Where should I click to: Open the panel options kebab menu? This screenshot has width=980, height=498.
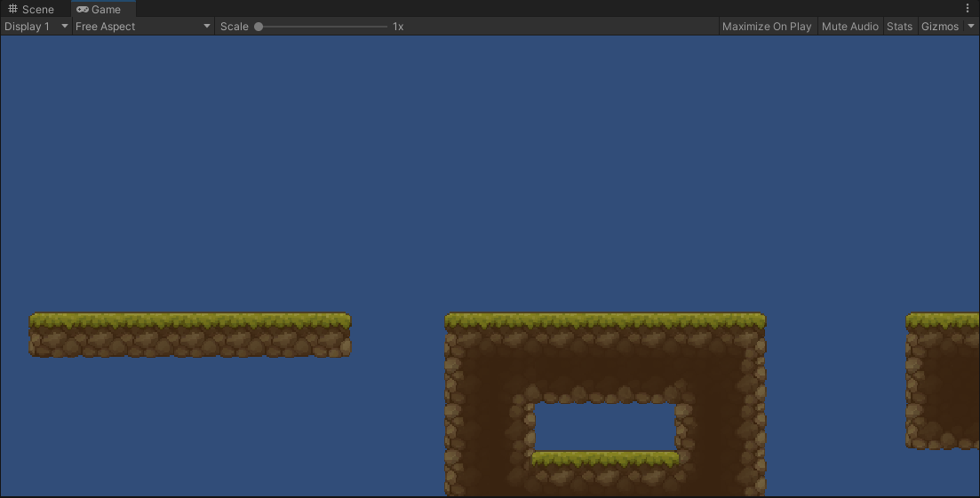968,8
